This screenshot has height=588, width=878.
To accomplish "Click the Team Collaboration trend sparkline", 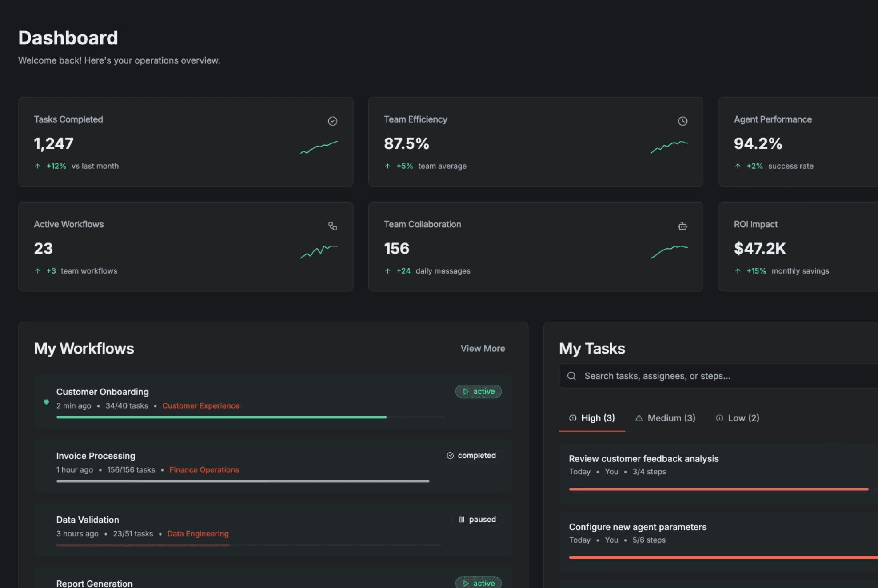I will (x=669, y=251).
